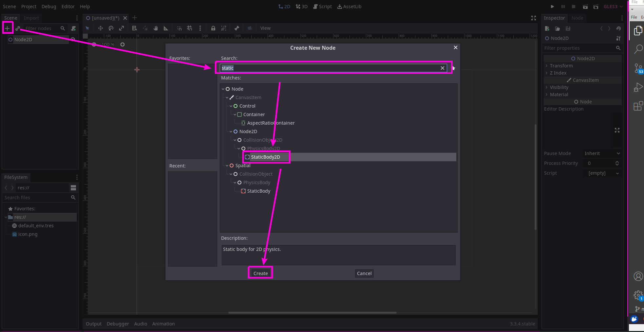Click the Play Scene clapperboard icon
This screenshot has height=332, width=644.
(585, 7)
